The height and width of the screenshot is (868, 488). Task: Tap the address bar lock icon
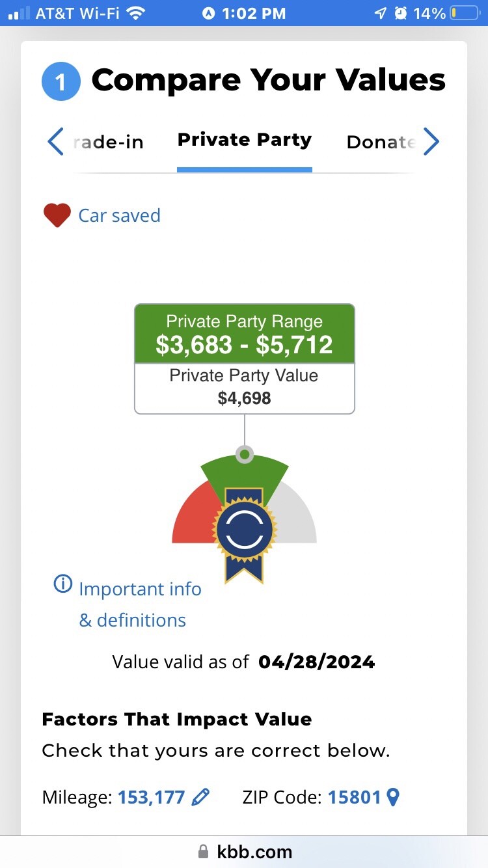pyautogui.click(x=203, y=852)
